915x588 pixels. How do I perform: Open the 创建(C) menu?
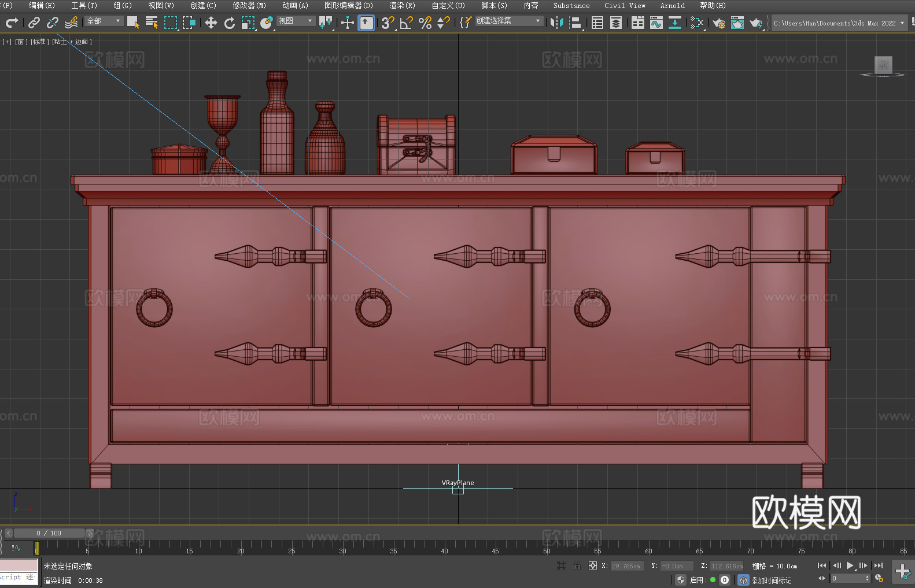tap(204, 5)
